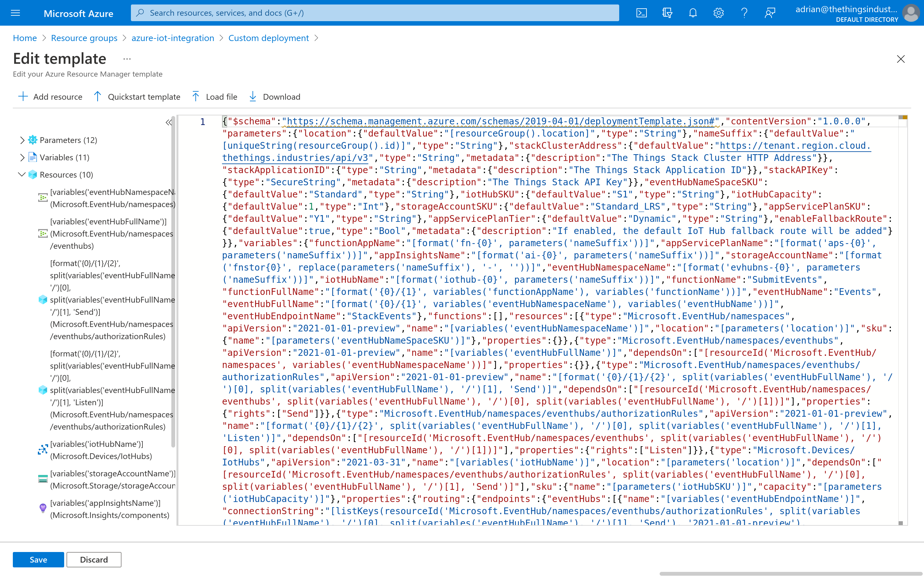Click the Download template toolbar item
Viewport: 924px width, 577px height.
(x=275, y=96)
